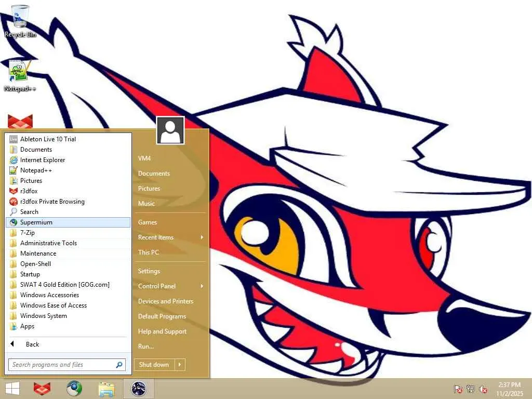Open the shut down options arrow
The image size is (532, 399).
coord(180,364)
